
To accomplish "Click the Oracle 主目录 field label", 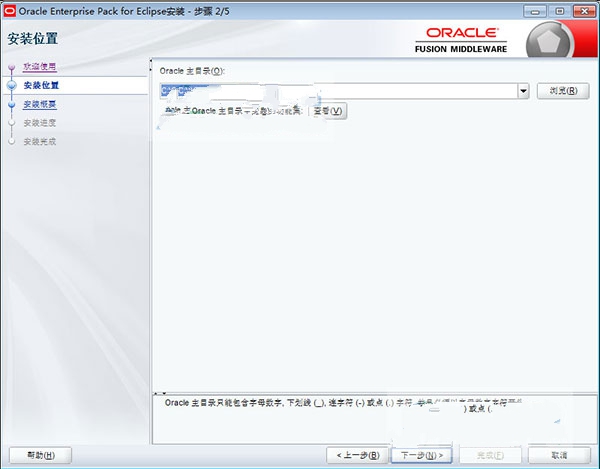I will (x=192, y=71).
